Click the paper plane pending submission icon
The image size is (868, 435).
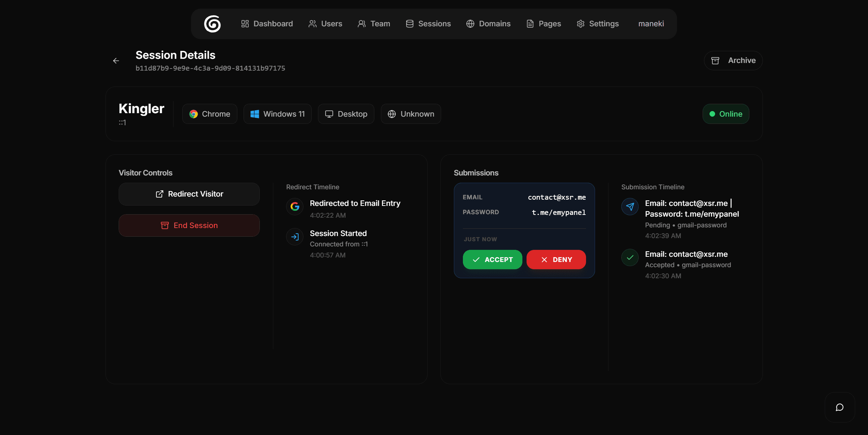tap(630, 207)
